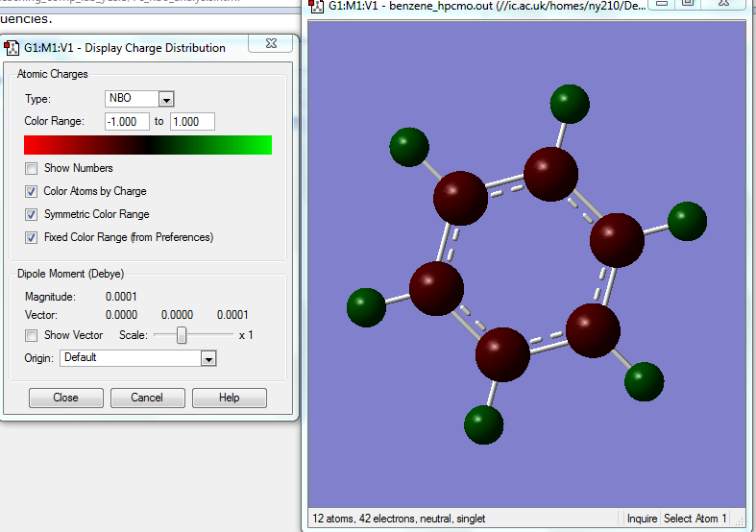Image resolution: width=756 pixels, height=532 pixels.
Task: Click the dipole vector Scale slider handle
Action: click(x=181, y=335)
